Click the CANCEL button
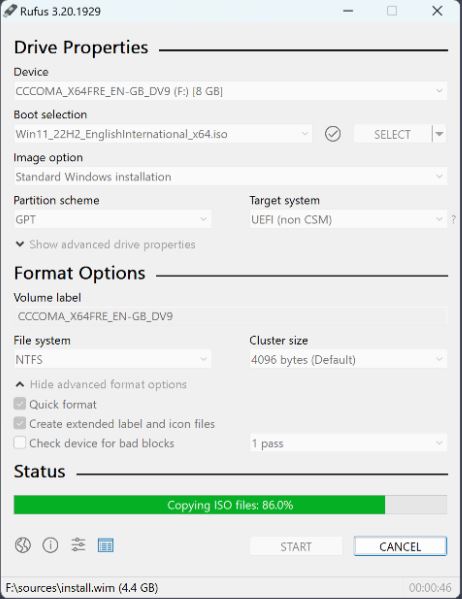The image size is (462, 599). [x=400, y=546]
